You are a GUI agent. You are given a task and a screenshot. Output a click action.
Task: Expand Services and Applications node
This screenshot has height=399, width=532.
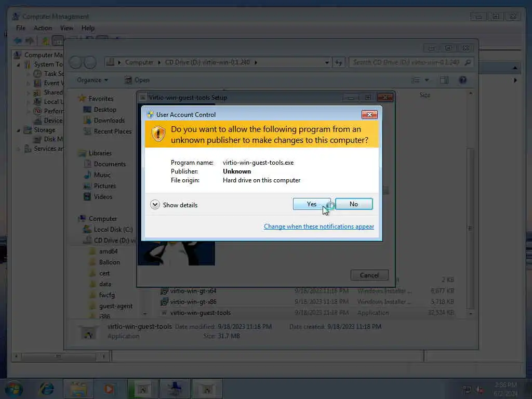pyautogui.click(x=18, y=149)
